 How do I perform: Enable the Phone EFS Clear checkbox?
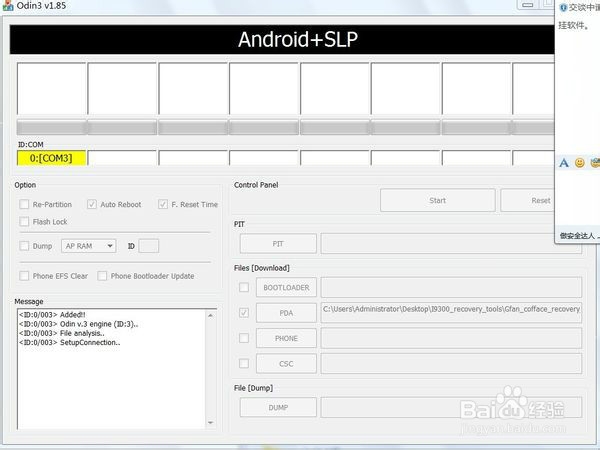[24, 276]
